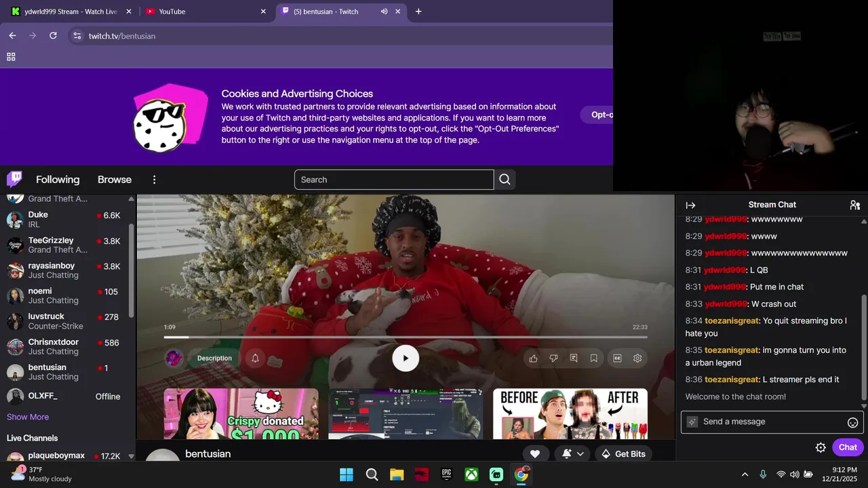This screenshot has height=488, width=868.
Task: Open Windows taskbar search
Action: (372, 474)
